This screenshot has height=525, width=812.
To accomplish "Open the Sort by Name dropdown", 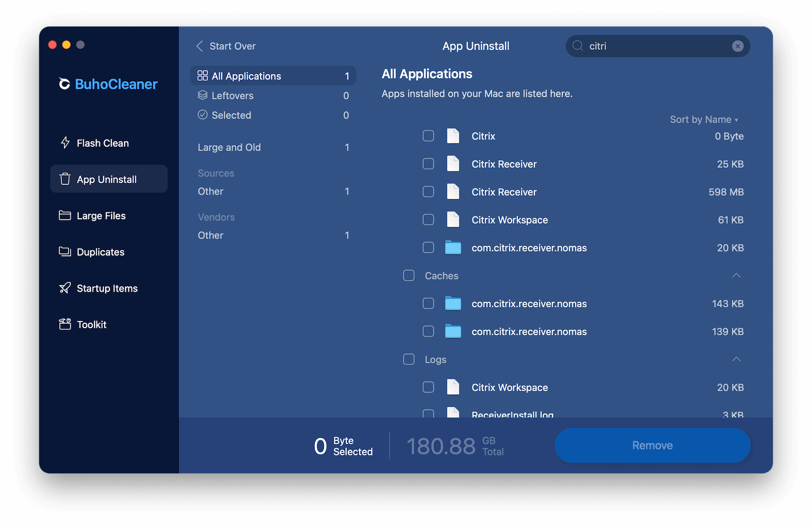I will 704,119.
